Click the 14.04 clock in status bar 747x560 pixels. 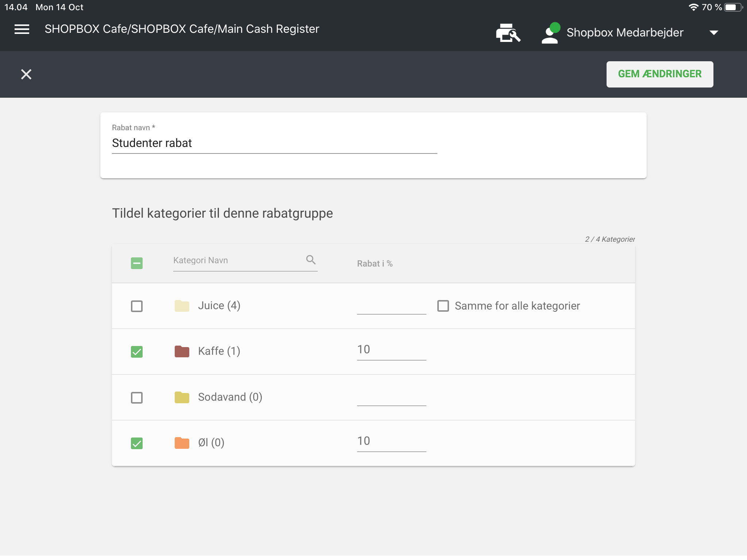click(16, 7)
